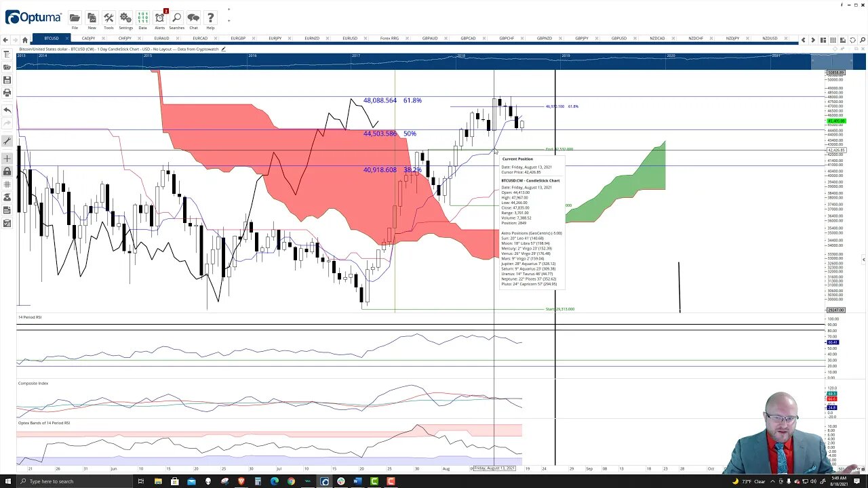Switch to the EURAUD tab

click(162, 39)
